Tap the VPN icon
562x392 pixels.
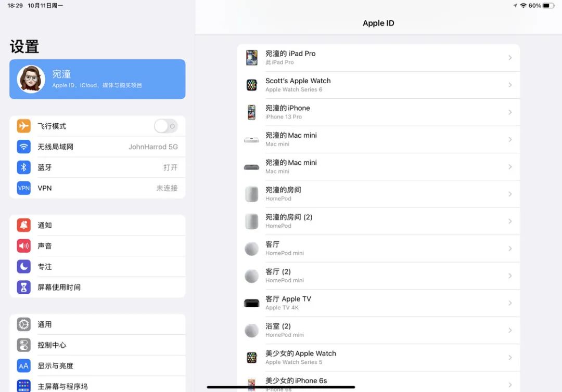pos(23,188)
